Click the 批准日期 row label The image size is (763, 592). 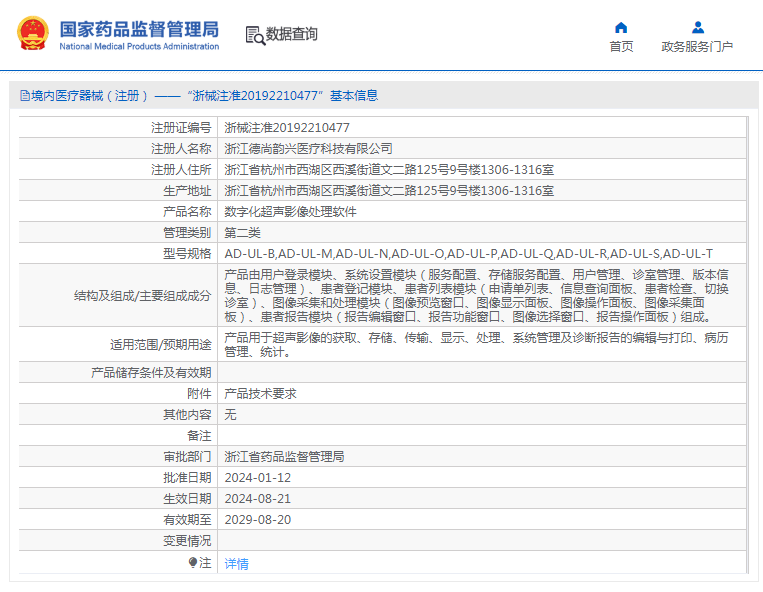point(187,478)
